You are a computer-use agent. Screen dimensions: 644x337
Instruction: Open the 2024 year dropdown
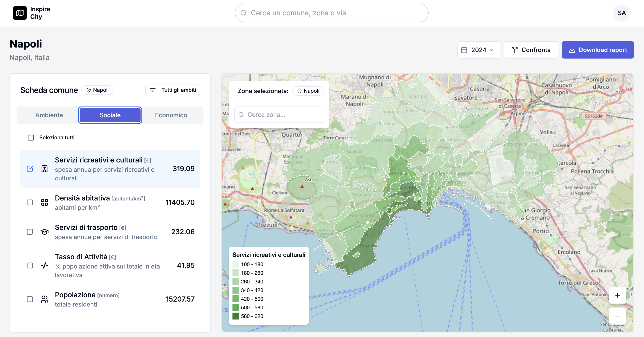click(x=479, y=50)
